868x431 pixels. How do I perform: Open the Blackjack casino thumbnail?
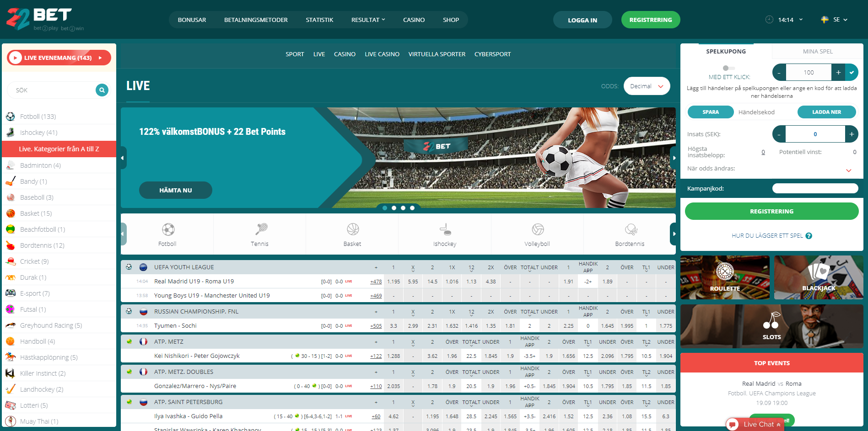[x=819, y=277]
